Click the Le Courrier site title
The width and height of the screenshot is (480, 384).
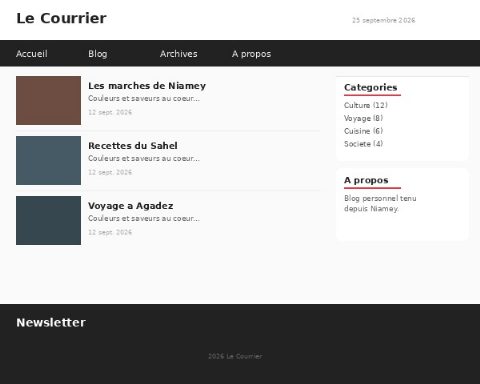click(62, 18)
